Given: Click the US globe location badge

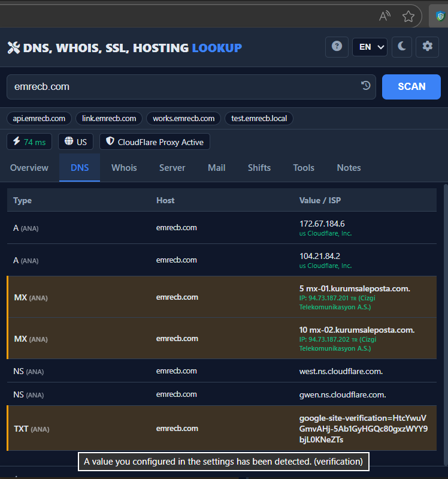Looking at the screenshot, I should click(75, 142).
